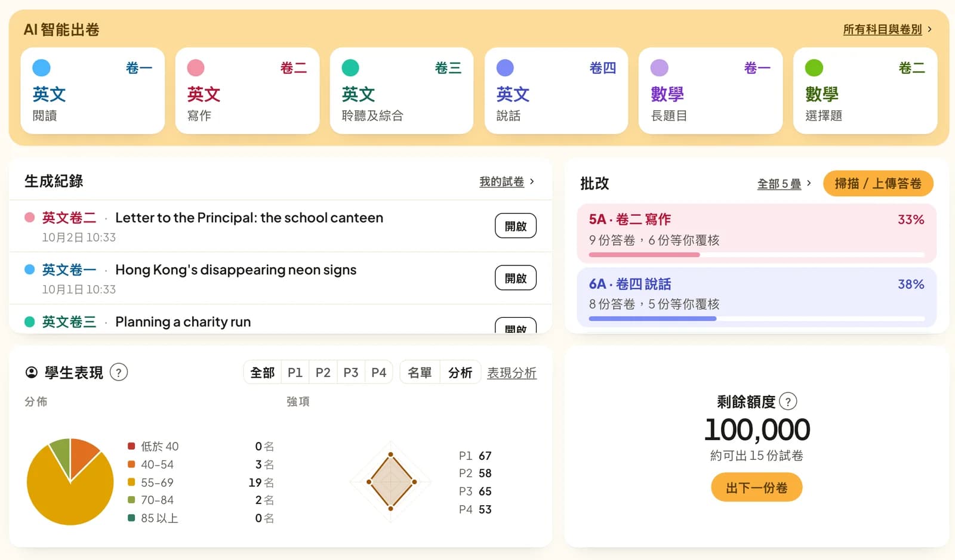Click the green dot beside 英文卷三
This screenshot has height=560, width=955.
pos(29,321)
